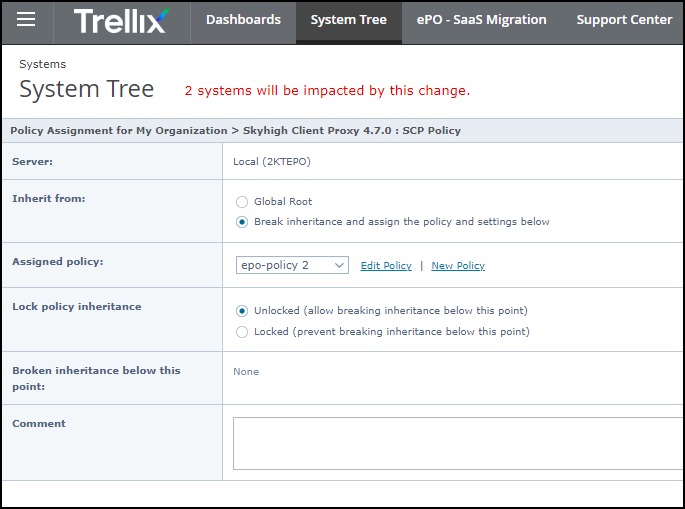
Task: Select Locked policy inheritance option
Action: (x=242, y=332)
